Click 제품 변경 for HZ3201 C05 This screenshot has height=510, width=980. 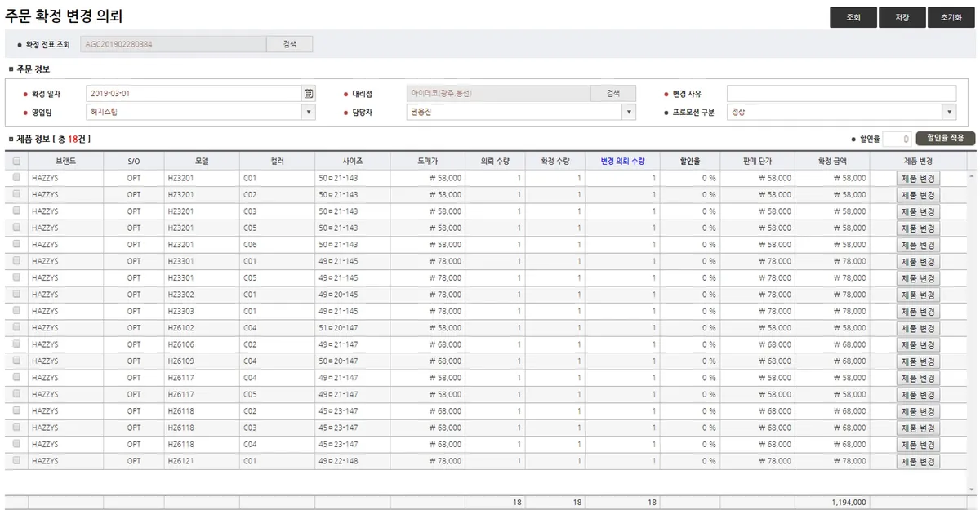[918, 228]
